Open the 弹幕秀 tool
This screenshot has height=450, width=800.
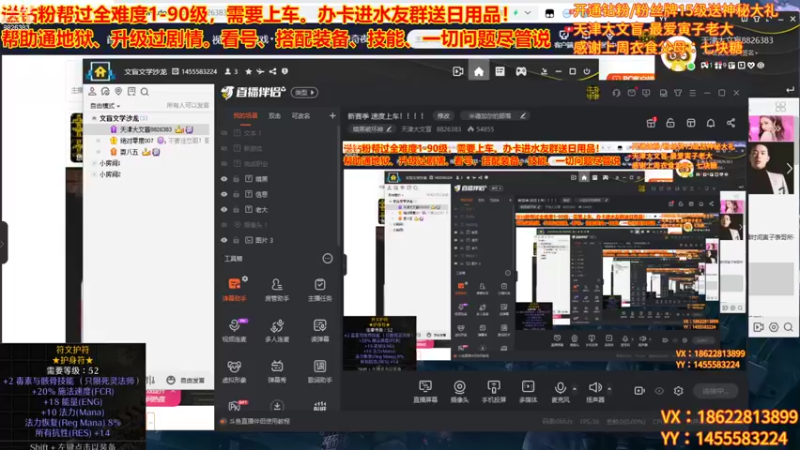pos(277,371)
